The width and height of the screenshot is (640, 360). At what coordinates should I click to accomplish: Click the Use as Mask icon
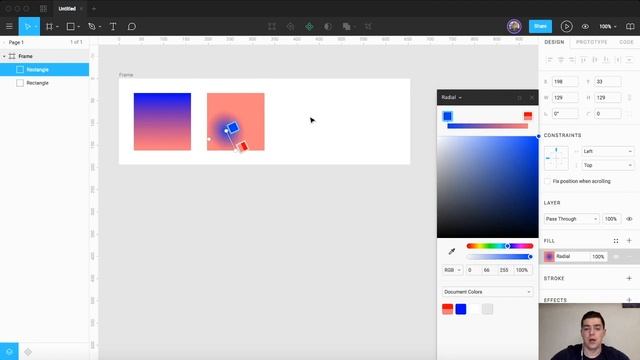[327, 27]
